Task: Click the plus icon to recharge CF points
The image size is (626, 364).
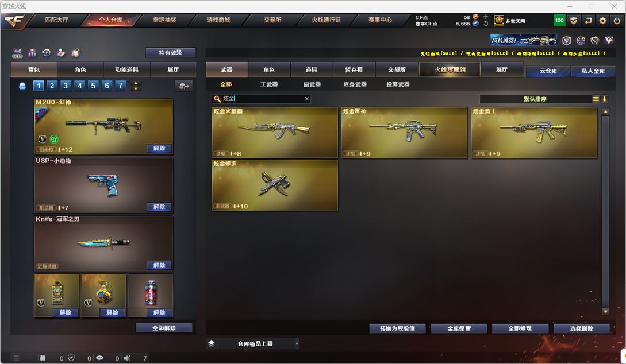Action: pos(486,17)
